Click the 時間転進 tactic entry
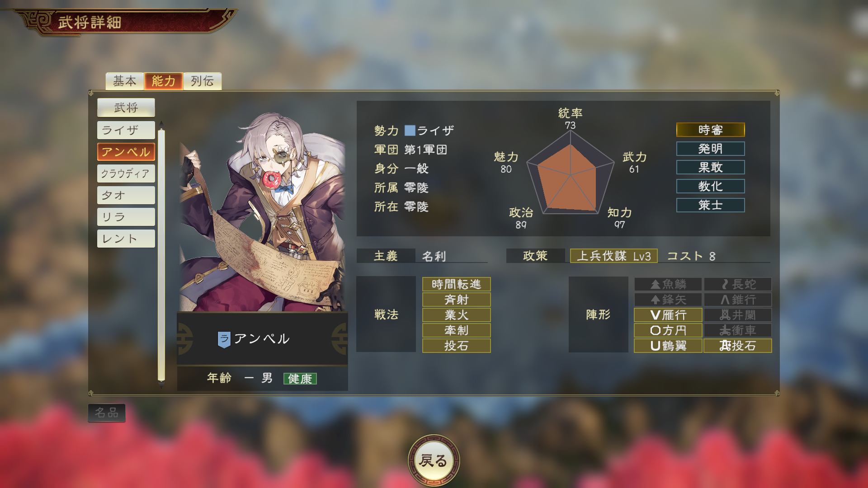 click(456, 284)
